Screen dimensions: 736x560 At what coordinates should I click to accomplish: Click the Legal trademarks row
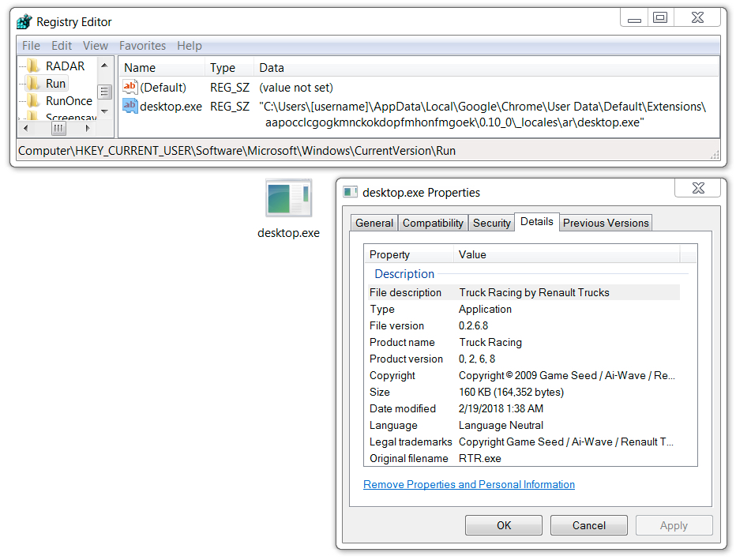pos(523,442)
